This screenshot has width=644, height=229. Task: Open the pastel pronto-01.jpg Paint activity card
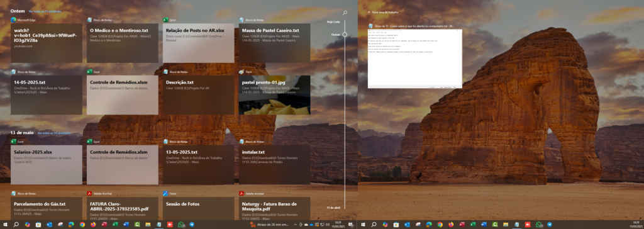(274, 95)
